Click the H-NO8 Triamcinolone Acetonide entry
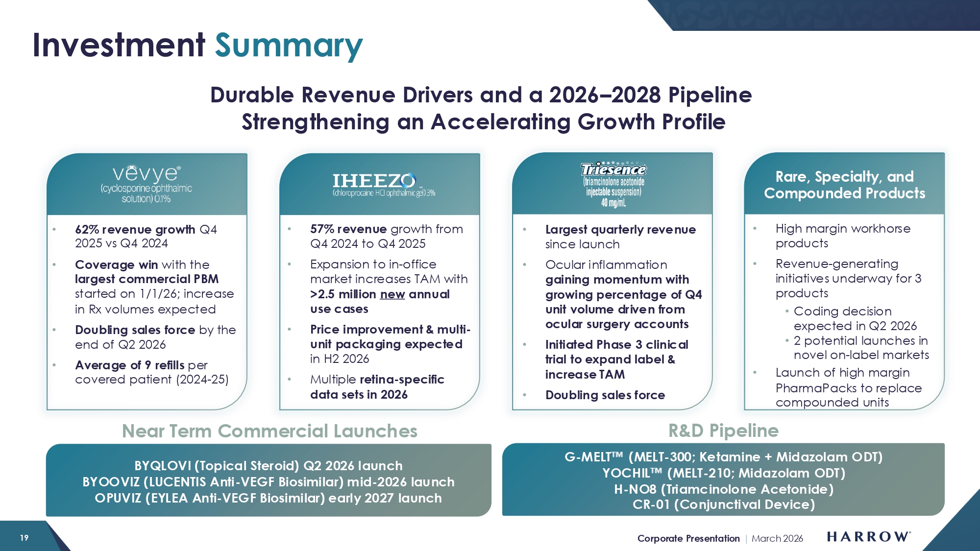 723,489
